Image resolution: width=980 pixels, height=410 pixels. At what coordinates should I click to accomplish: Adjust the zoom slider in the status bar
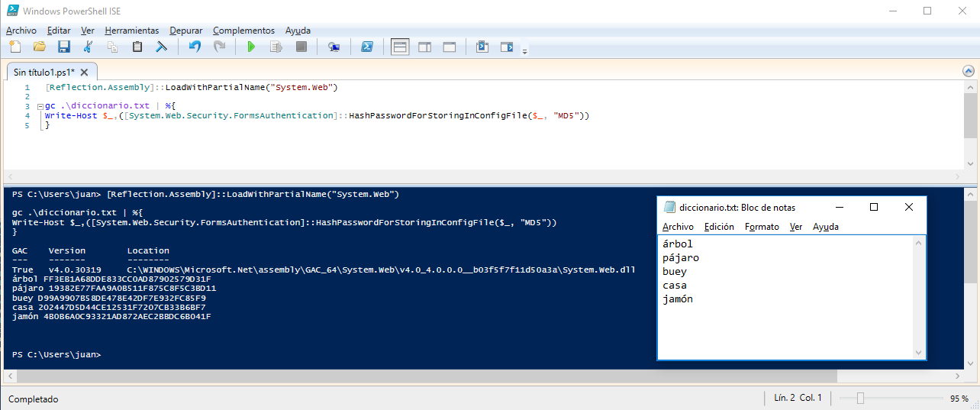(860, 398)
